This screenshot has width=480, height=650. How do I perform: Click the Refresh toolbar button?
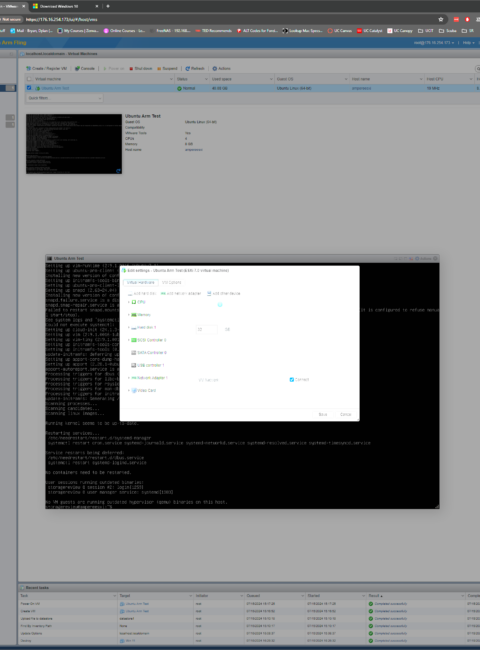click(x=195, y=68)
